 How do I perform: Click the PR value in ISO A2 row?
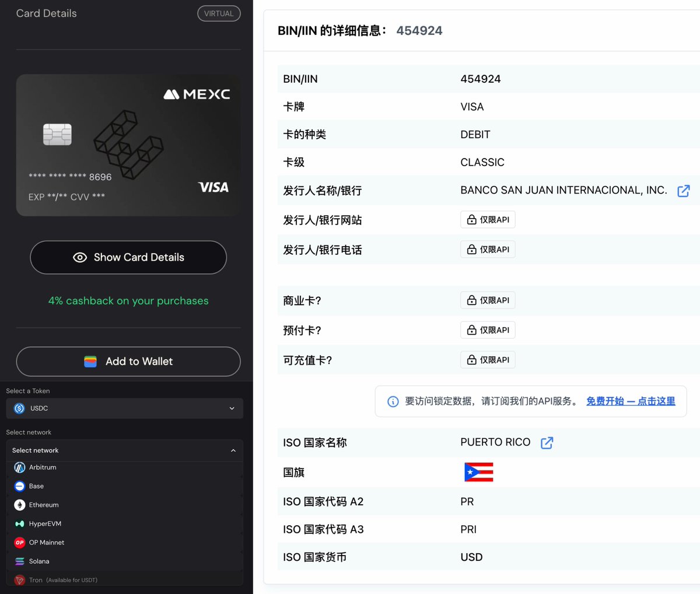(467, 502)
